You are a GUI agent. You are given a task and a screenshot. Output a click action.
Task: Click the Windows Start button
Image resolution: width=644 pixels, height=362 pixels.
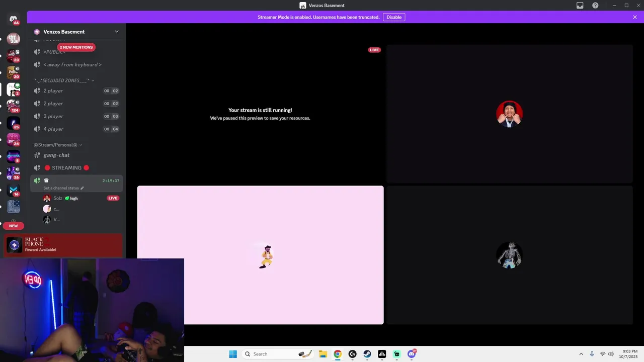point(232,354)
